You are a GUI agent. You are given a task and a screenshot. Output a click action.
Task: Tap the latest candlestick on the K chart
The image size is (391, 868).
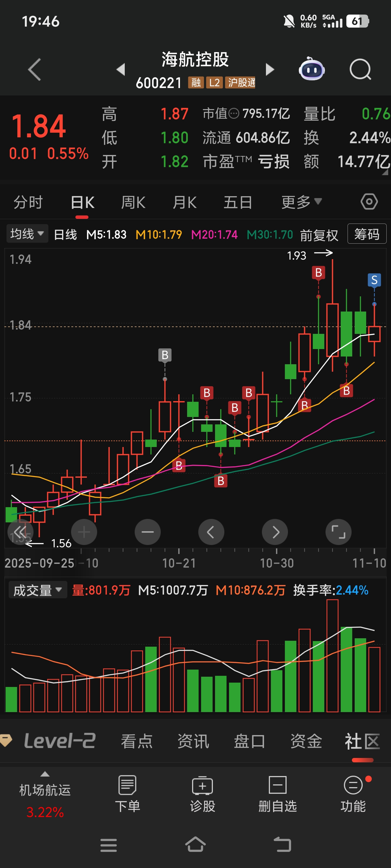[374, 330]
